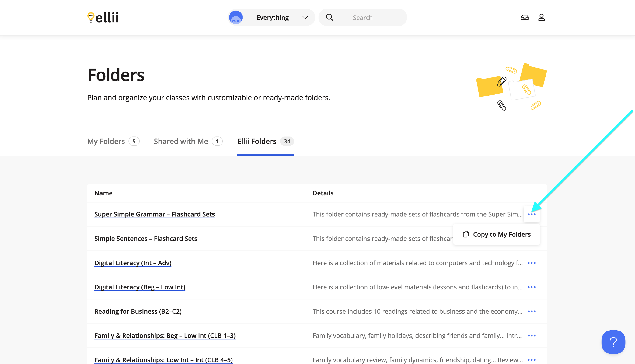Viewport: 635px width, 364px height.
Task: Click the Ellii logo
Action: tap(103, 18)
